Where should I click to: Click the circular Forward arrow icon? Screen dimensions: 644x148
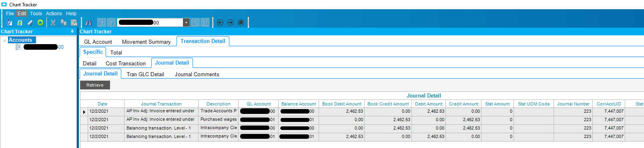[x=231, y=22]
